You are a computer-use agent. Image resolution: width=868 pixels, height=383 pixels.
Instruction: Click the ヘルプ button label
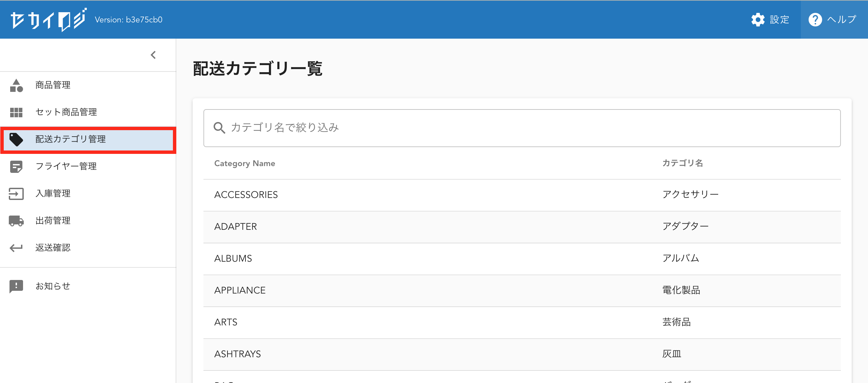click(842, 20)
